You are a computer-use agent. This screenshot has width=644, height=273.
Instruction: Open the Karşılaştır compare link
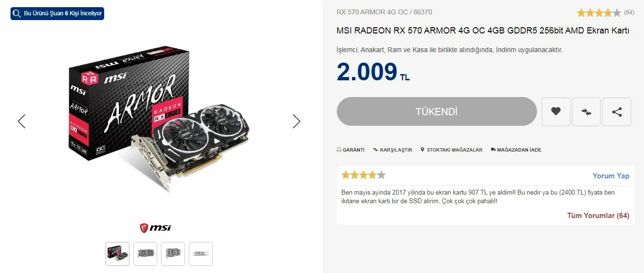[393, 150]
